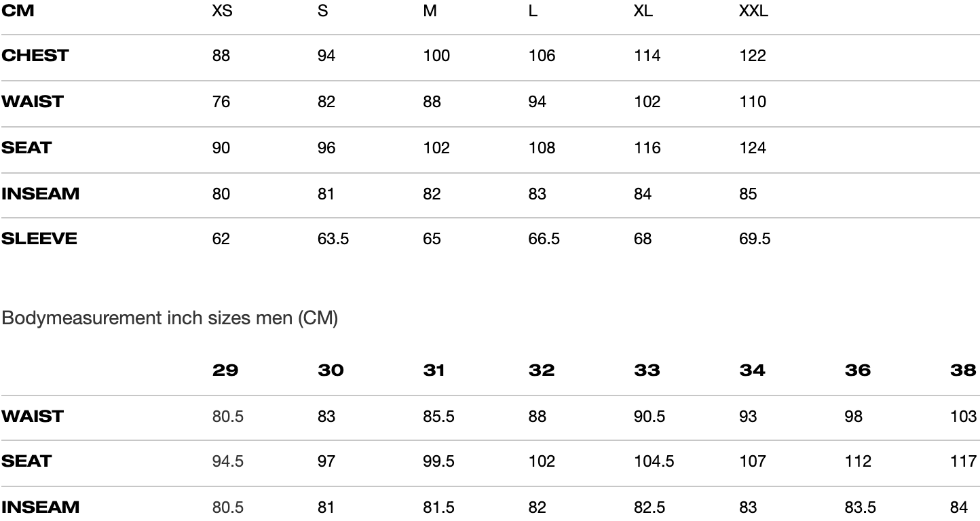The image size is (980, 521).
Task: Click sleeve value 63.5 for size S
Action: tap(333, 239)
